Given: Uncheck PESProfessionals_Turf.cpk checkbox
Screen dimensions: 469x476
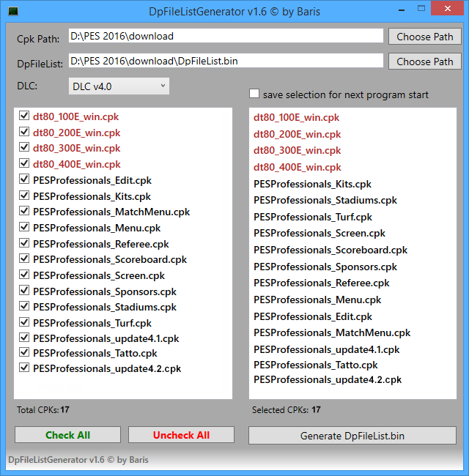Looking at the screenshot, I should (x=24, y=322).
